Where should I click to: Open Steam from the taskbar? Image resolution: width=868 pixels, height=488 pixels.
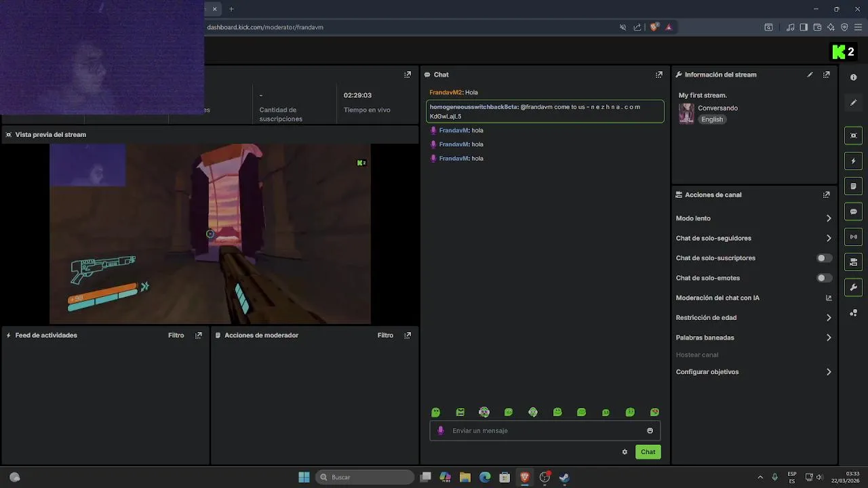[x=564, y=477]
